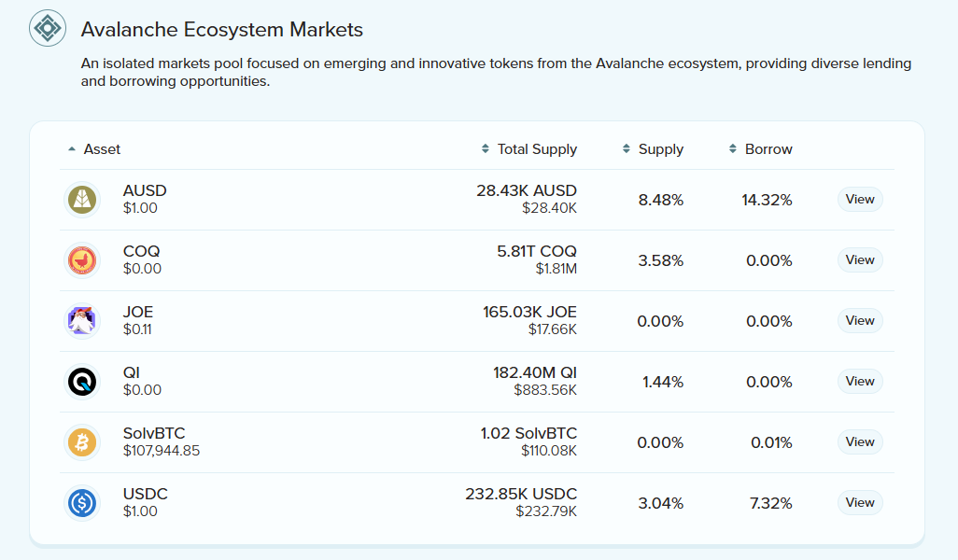The width and height of the screenshot is (958, 560).
Task: Click the COQ token icon
Action: [82, 260]
